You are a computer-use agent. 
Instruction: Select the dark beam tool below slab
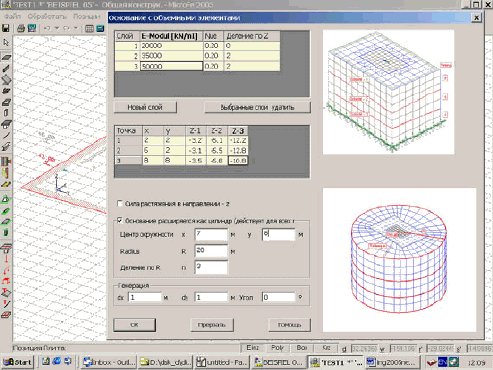6,68
